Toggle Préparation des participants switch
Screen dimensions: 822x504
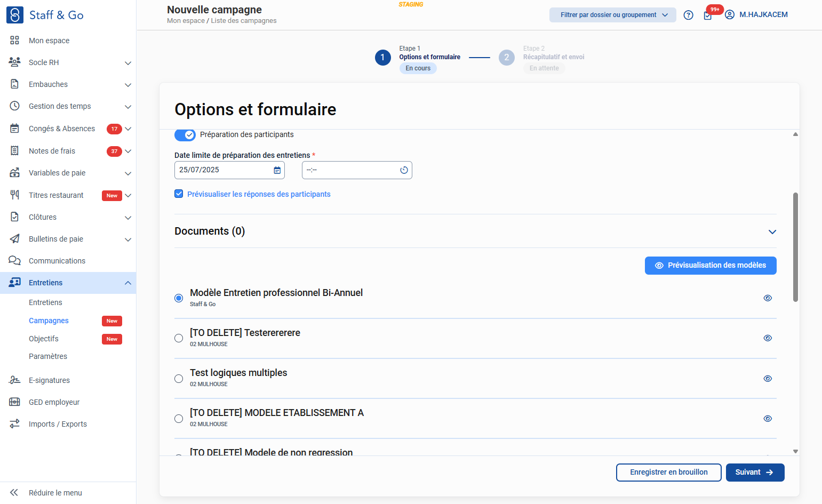tap(185, 135)
